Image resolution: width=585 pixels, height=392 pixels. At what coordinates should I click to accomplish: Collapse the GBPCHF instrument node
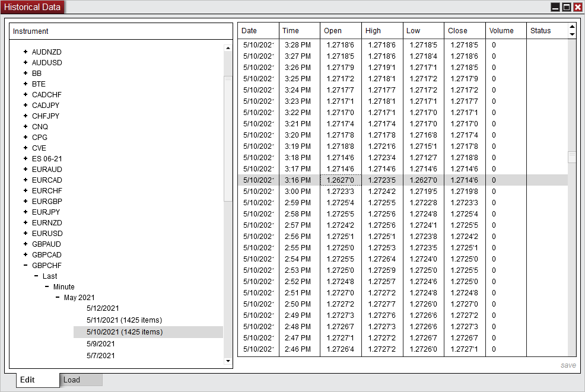pos(25,265)
